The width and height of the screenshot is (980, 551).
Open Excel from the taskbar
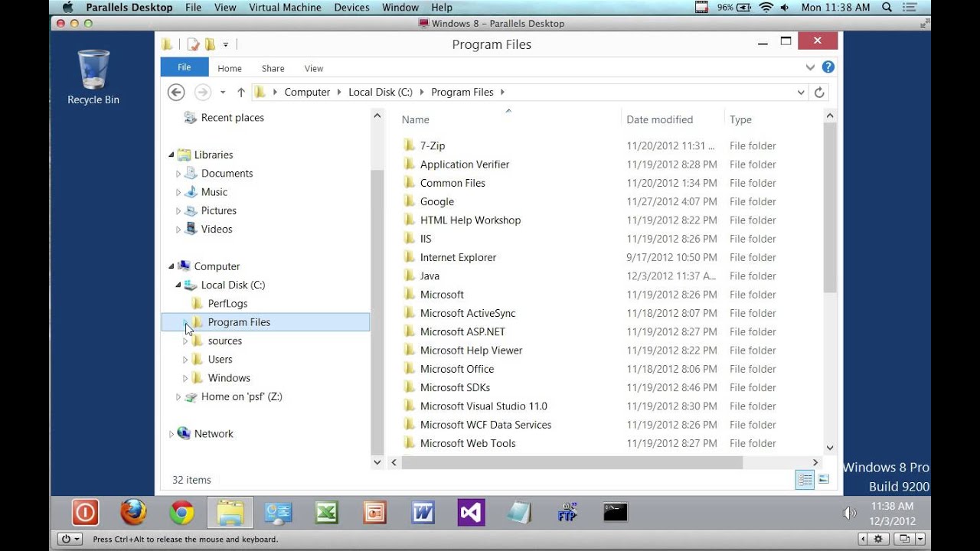327,512
